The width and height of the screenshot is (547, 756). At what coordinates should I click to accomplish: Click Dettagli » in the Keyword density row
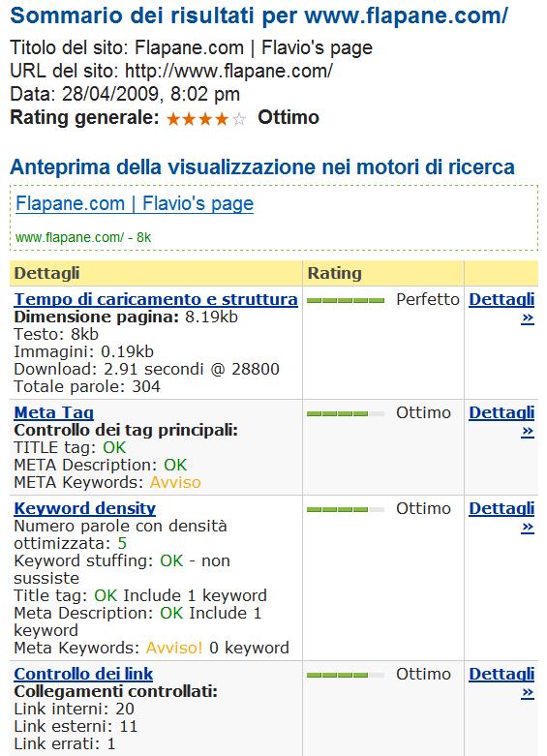(501, 517)
